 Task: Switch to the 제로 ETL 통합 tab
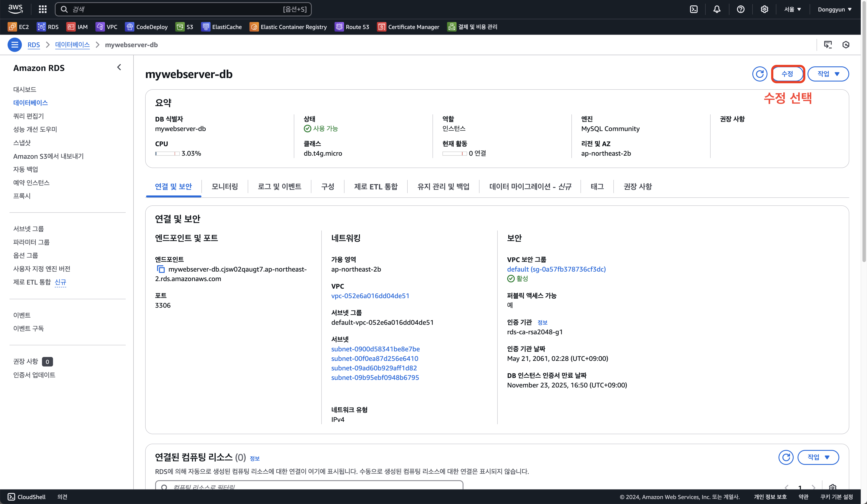click(x=376, y=187)
